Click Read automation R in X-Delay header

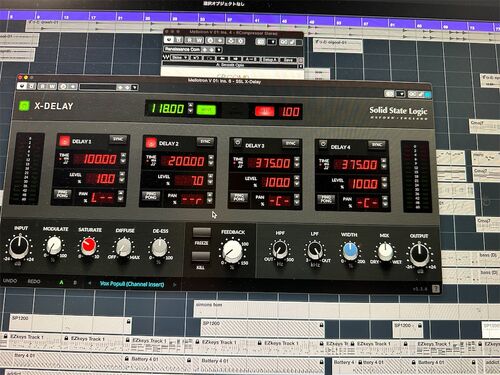pos(43,86)
